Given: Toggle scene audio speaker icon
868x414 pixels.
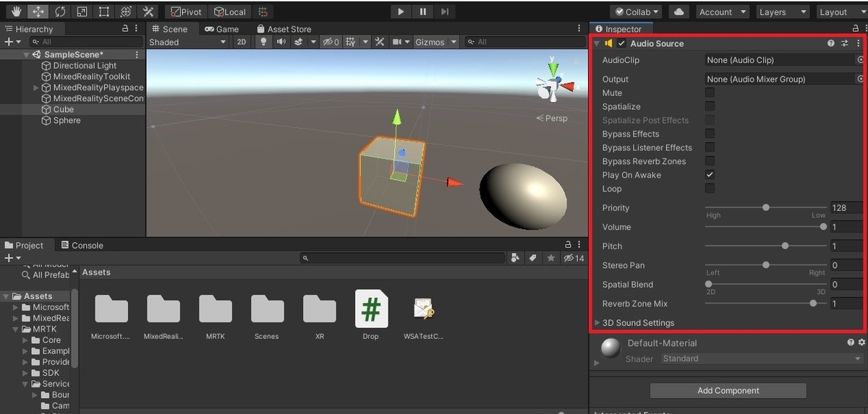Looking at the screenshot, I should tap(281, 42).
